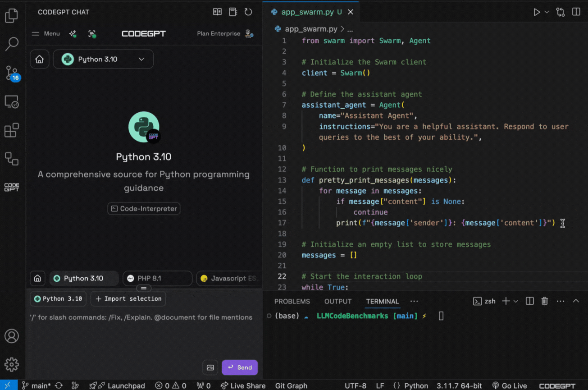The image size is (588, 390).
Task: Click the home button beside the agent dropdown
Action: pos(40,60)
